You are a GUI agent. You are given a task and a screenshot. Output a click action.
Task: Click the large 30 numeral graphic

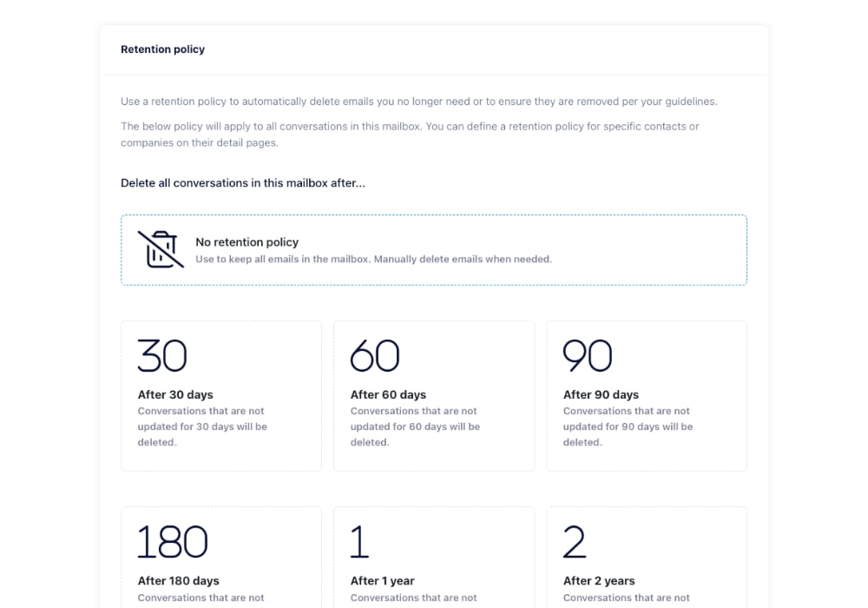162,355
